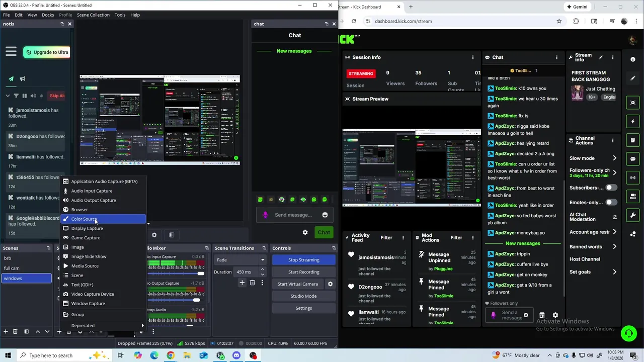
Task: Click the Send message field in OBS chat
Action: (293, 215)
